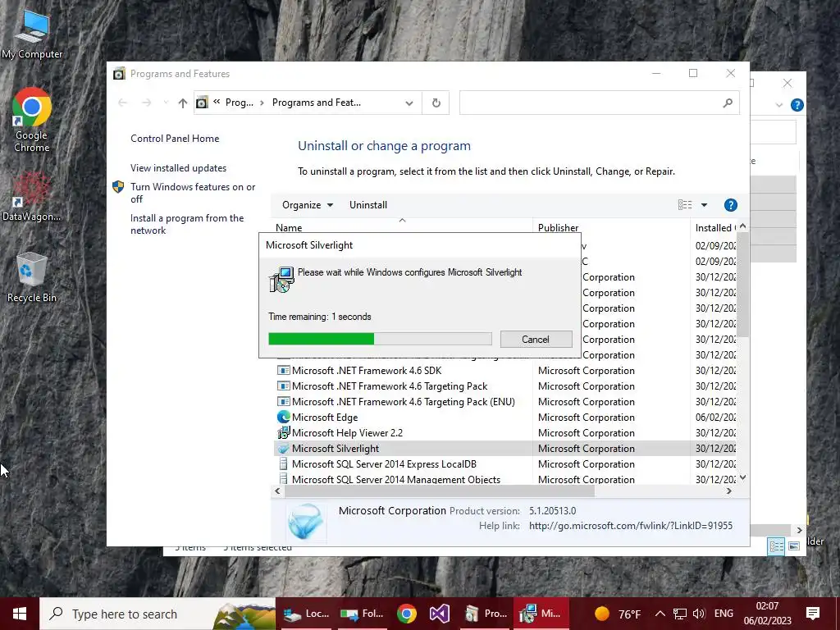Click Microsoft Edge program icon
Viewport: 840px width, 630px height.
[283, 418]
